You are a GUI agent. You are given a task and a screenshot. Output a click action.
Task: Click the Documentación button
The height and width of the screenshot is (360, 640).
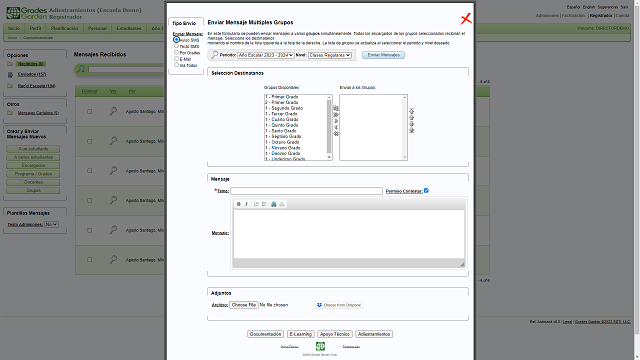[x=265, y=334]
